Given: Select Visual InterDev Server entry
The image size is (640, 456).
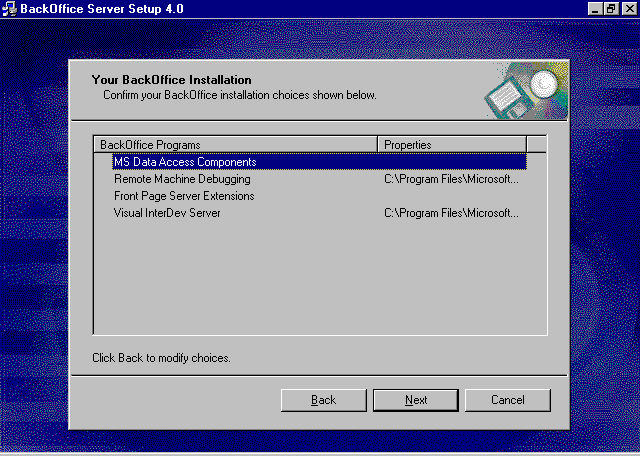Looking at the screenshot, I should pos(167,213).
